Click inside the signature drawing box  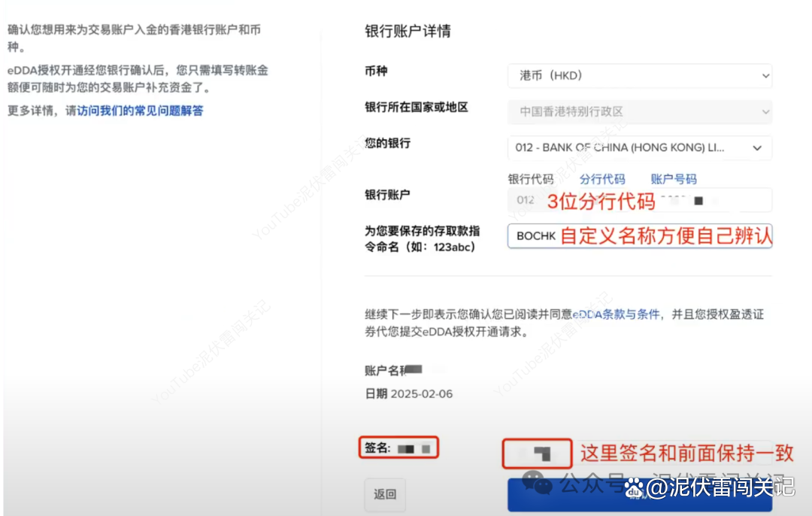click(x=536, y=453)
